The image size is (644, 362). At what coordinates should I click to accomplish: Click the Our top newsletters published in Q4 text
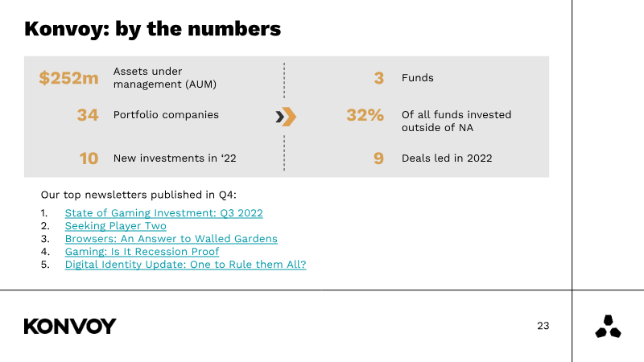click(138, 195)
